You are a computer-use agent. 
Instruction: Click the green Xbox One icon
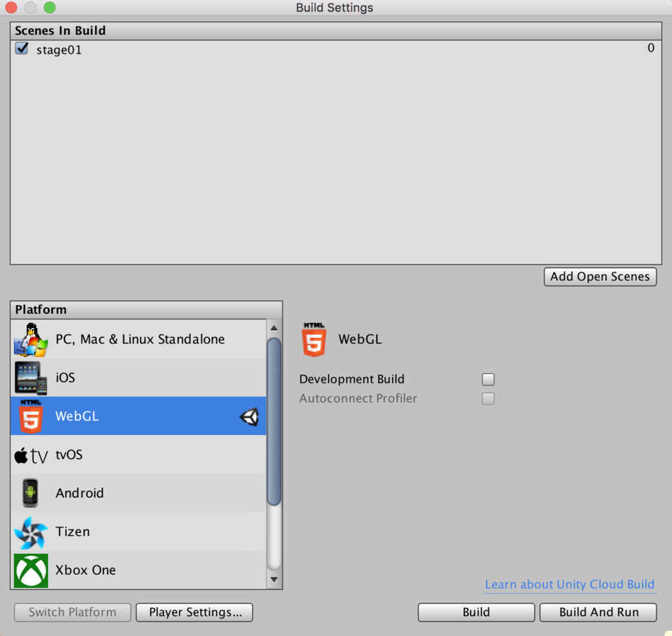point(31,570)
